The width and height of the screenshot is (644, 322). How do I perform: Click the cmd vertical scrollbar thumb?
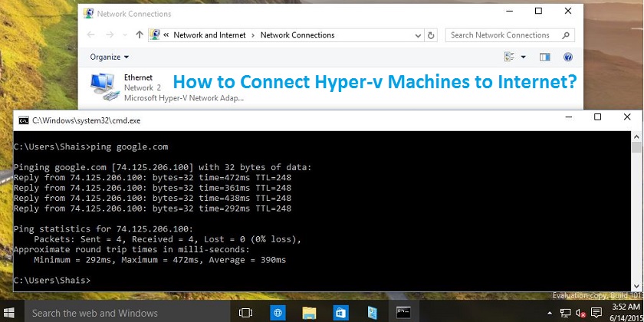[636, 147]
